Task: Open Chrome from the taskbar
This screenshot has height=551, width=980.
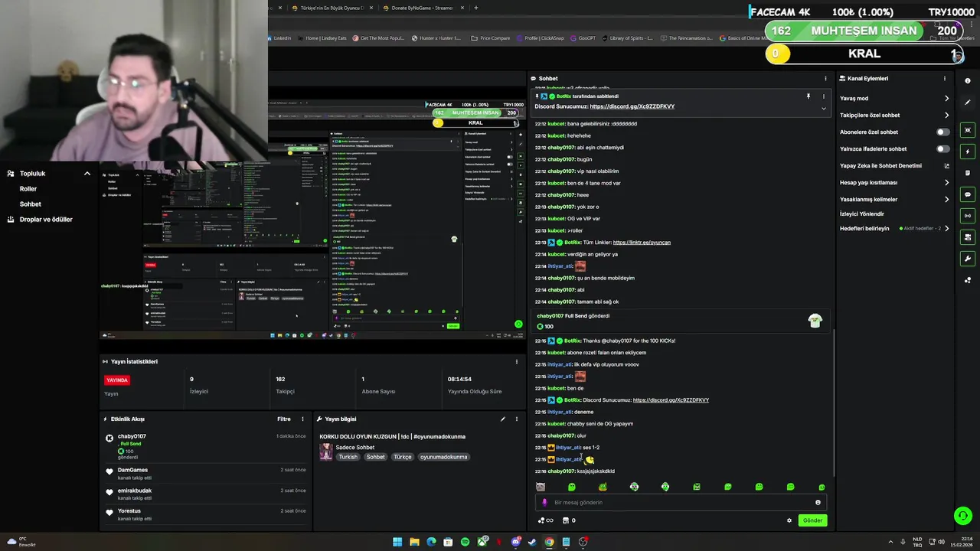Action: click(x=549, y=542)
